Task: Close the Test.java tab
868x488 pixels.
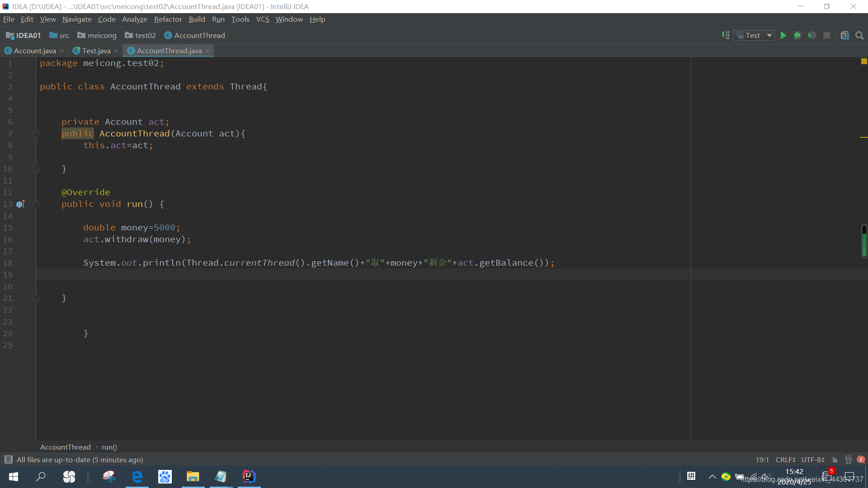Action: point(116,51)
